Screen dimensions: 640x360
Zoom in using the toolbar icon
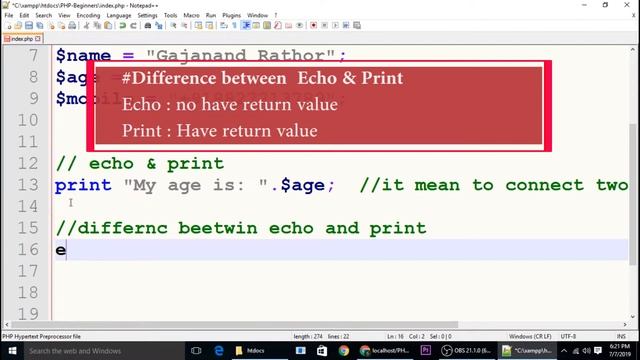point(173,26)
